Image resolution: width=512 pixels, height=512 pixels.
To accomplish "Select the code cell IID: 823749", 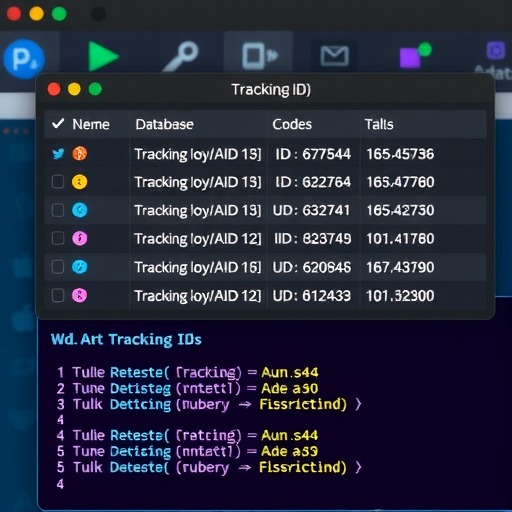I will [x=312, y=238].
